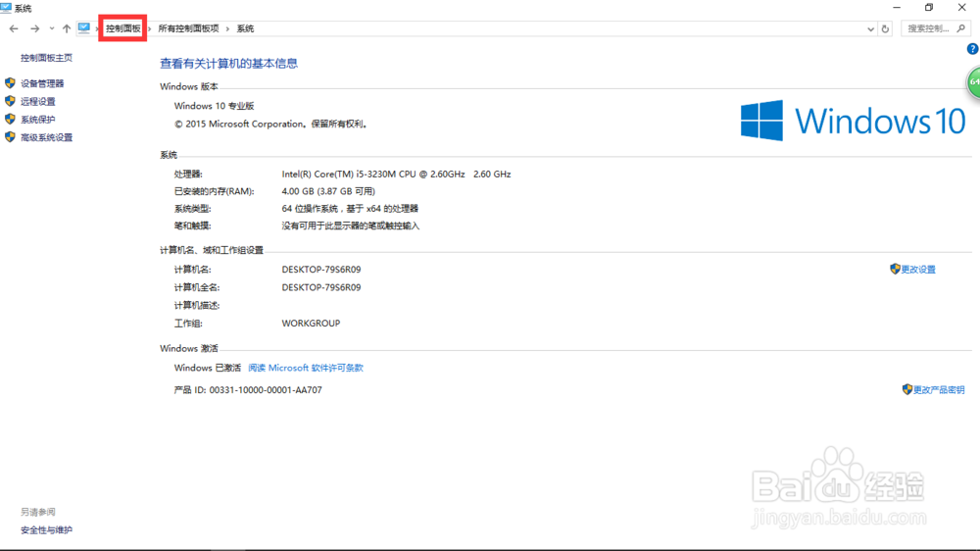980x551 pixels.
Task: Click the search magnifier icon
Action: pyautogui.click(x=961, y=28)
